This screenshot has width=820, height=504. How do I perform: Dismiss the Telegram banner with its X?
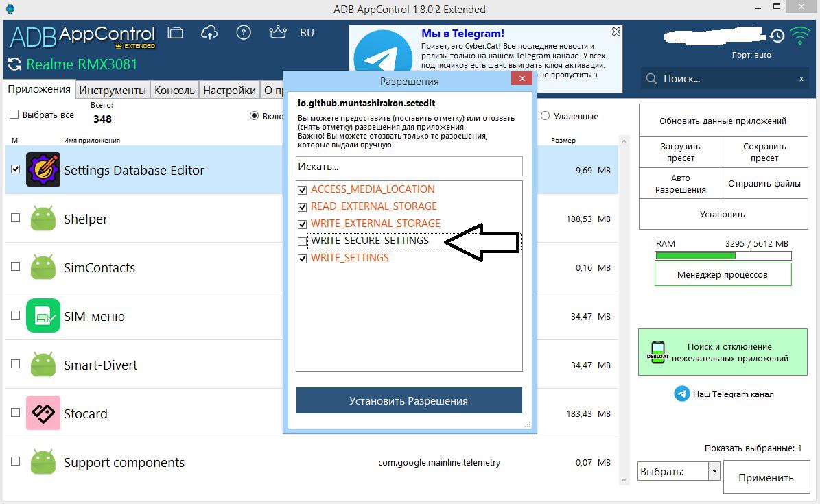click(616, 32)
